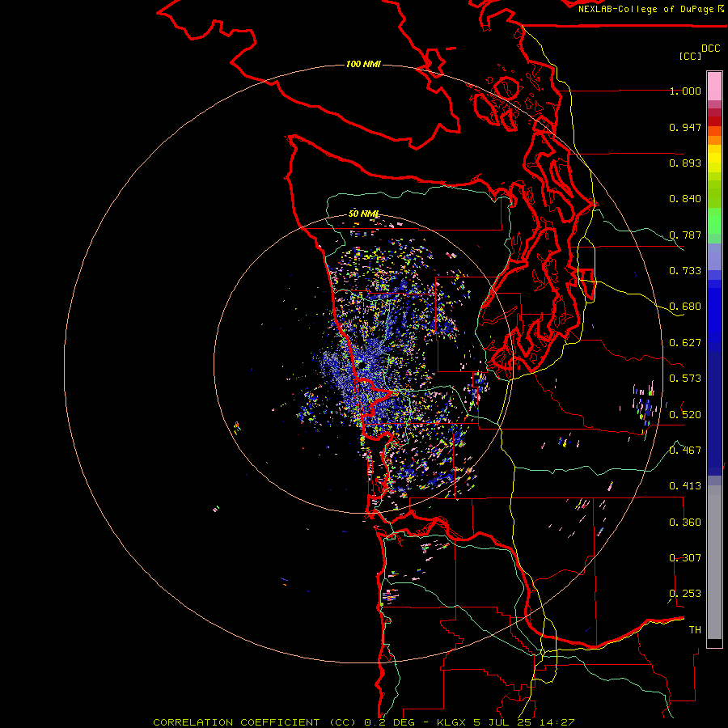Image resolution: width=728 pixels, height=728 pixels.
Task: Click the 0.307 value on color scale
Action: tap(685, 558)
